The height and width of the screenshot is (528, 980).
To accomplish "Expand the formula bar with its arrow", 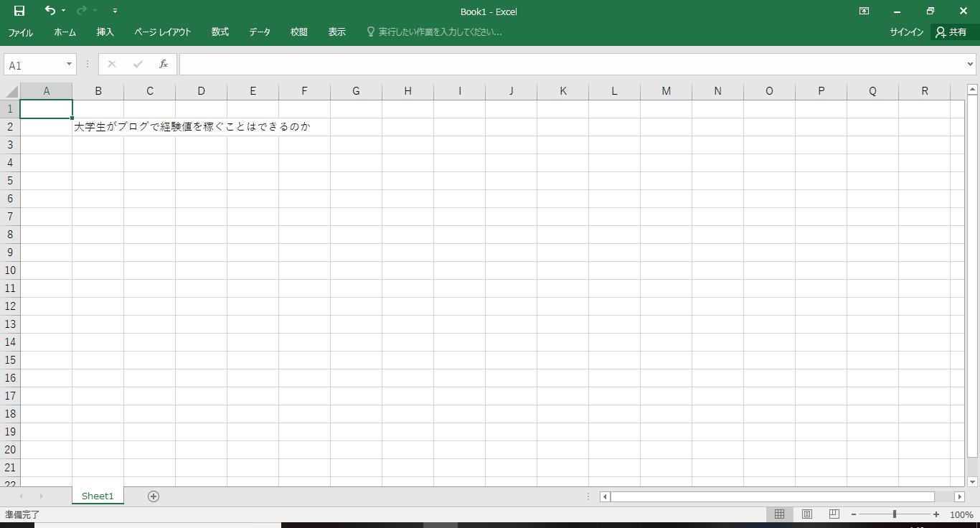I will (971, 65).
